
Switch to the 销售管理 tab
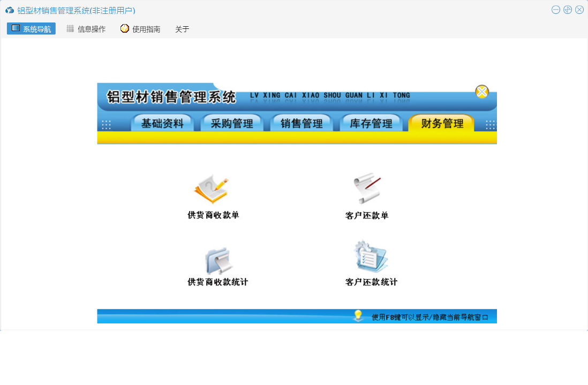(301, 123)
